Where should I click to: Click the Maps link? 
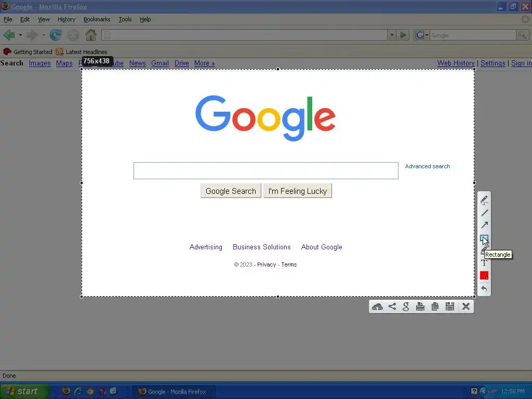64,63
